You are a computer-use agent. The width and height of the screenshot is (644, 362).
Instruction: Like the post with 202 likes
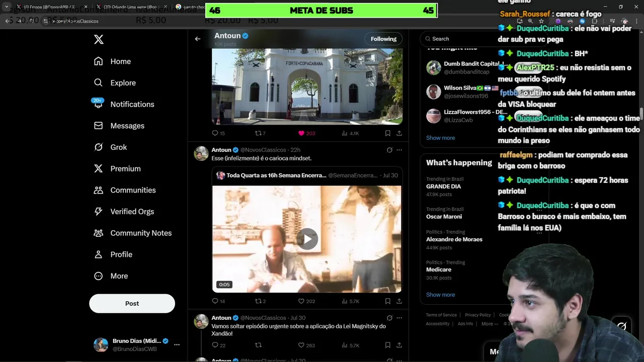[306, 301]
